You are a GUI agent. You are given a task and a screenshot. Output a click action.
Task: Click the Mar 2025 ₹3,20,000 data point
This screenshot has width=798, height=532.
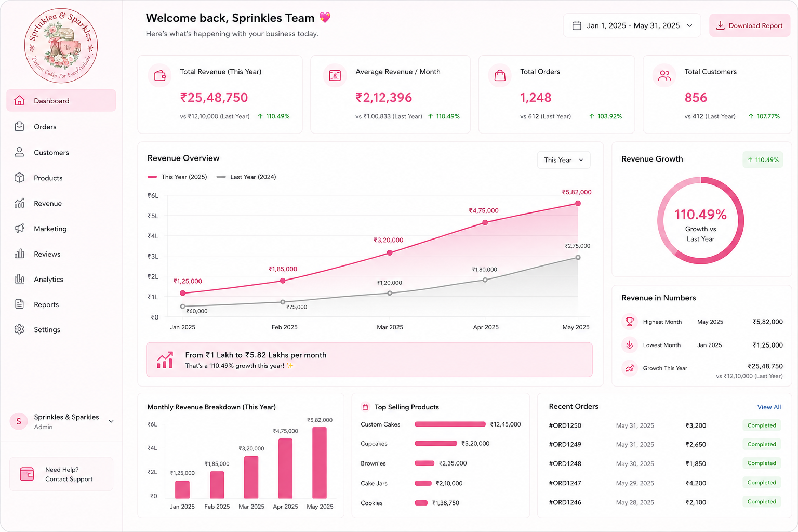390,253
